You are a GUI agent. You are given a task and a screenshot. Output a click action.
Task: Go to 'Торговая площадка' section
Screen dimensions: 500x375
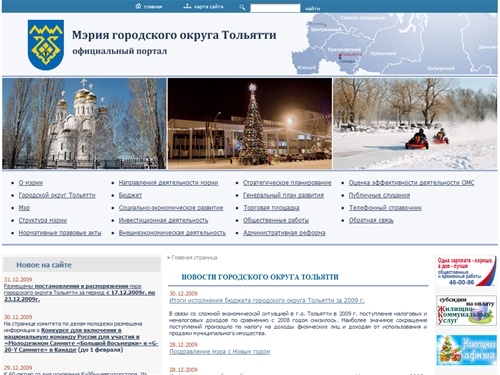[271, 208]
